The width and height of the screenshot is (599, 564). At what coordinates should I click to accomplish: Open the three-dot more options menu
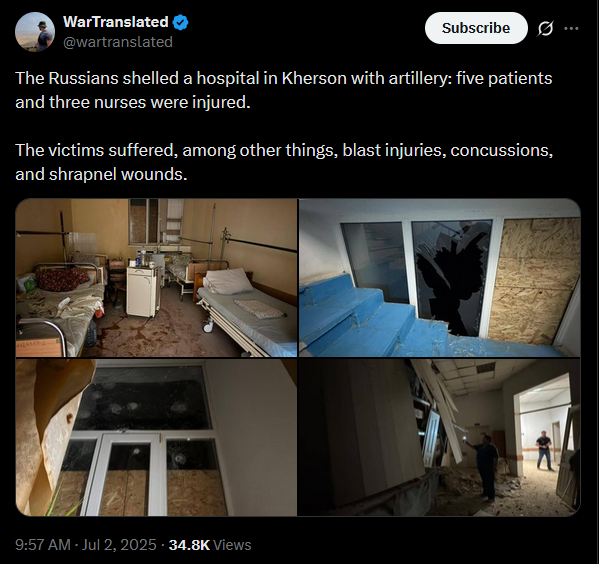tap(571, 28)
